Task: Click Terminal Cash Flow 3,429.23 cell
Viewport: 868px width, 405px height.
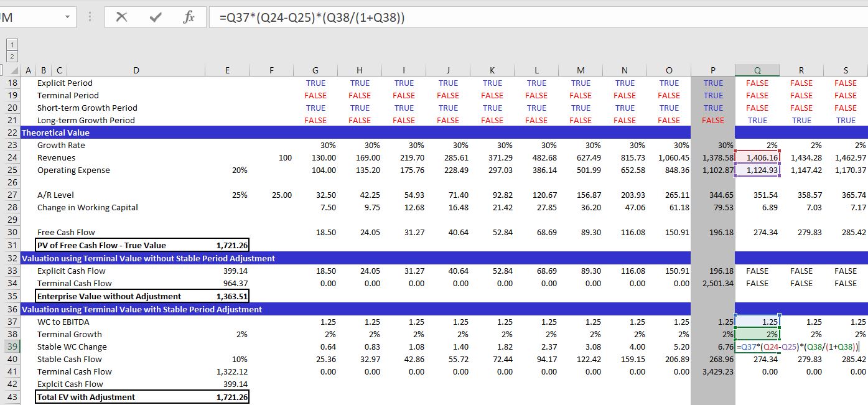Action: (713, 371)
